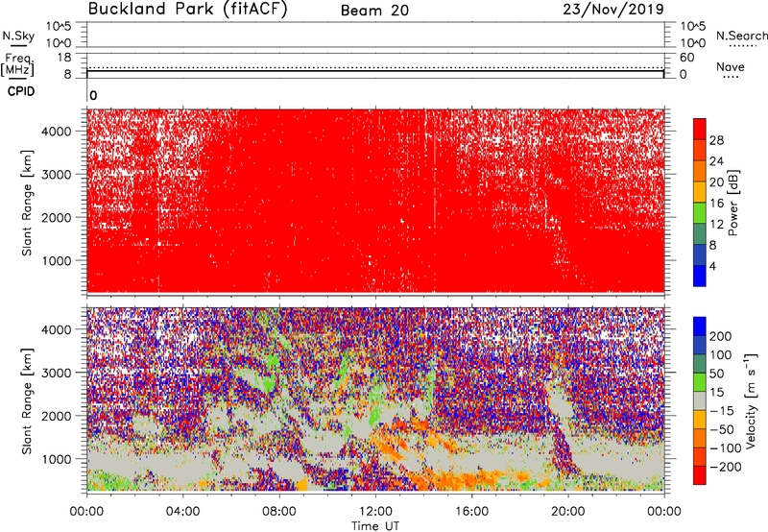Click the 'Time UT' axis label

tap(375, 526)
